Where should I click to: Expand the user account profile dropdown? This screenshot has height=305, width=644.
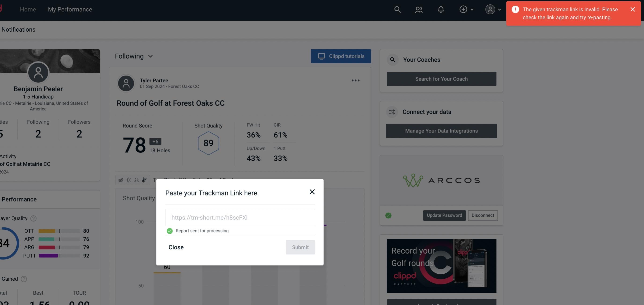[x=493, y=9]
